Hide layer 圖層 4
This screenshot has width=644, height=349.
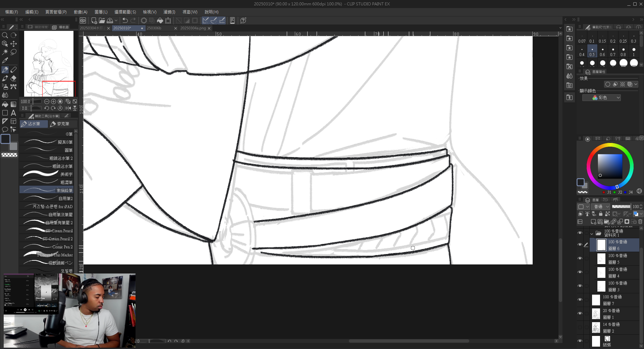point(580,272)
